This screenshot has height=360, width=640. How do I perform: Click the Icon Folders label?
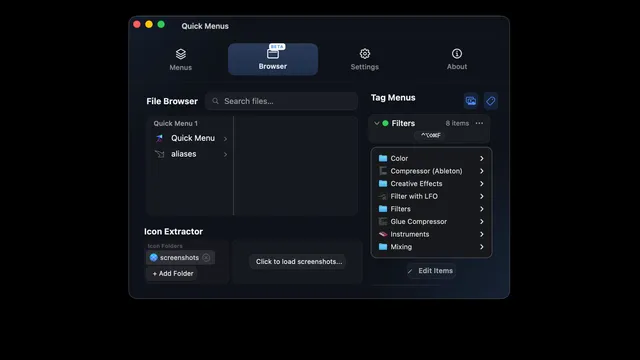(165, 246)
